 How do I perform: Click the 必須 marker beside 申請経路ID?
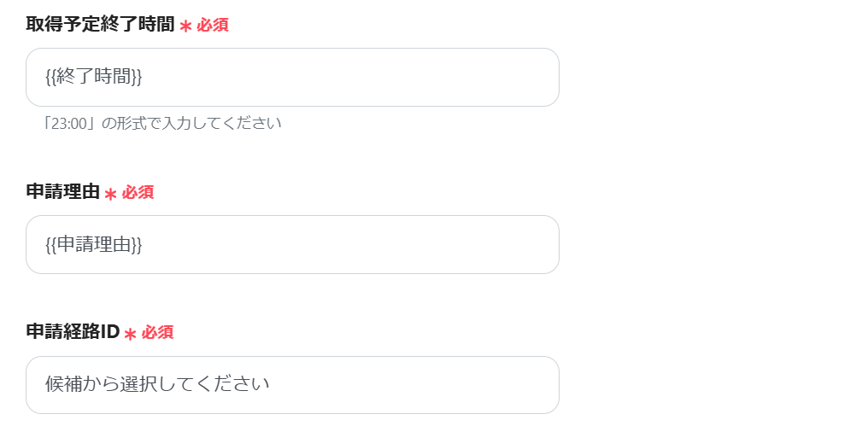coord(157,333)
